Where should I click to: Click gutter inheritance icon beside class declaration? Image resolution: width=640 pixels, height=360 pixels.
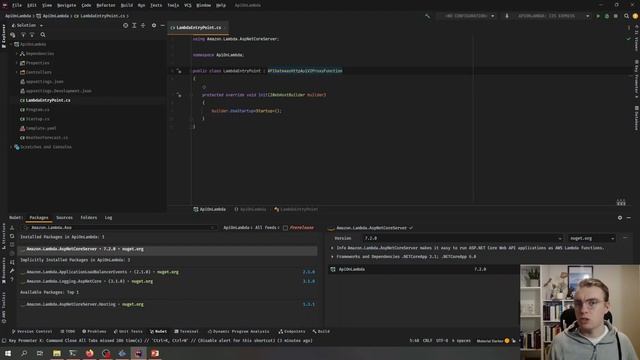pyautogui.click(x=179, y=71)
